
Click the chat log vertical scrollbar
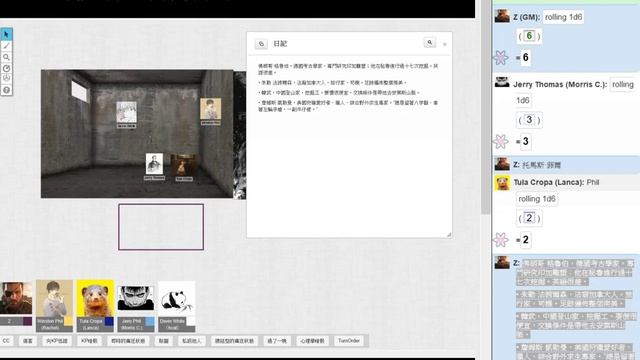click(486, 106)
